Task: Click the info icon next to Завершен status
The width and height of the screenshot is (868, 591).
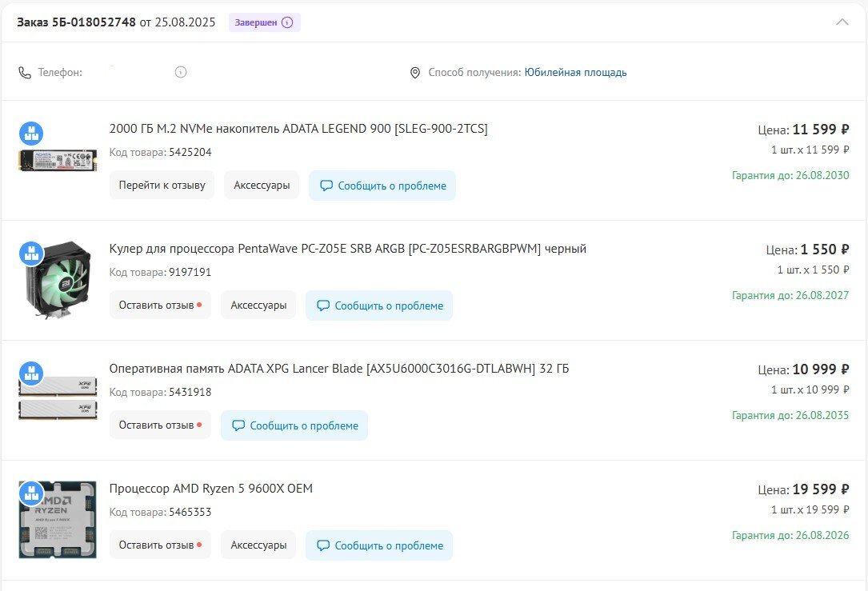Action: [287, 22]
